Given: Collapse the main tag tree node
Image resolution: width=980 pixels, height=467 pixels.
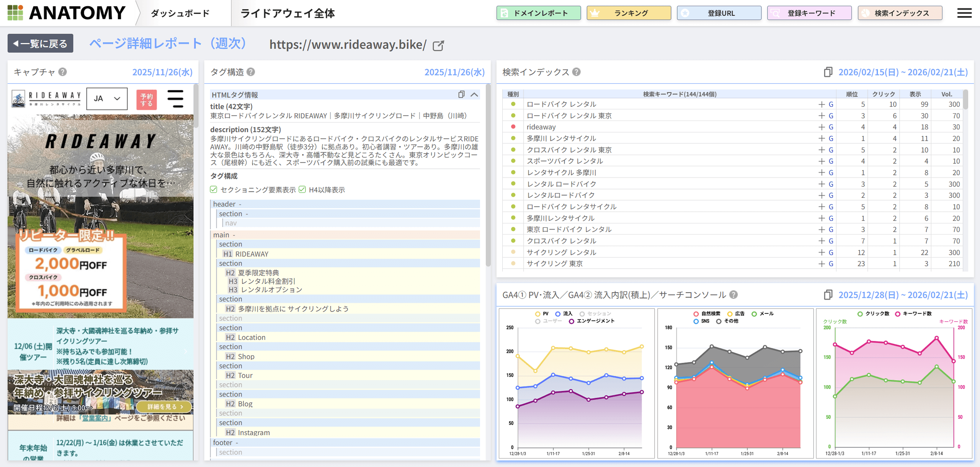Looking at the screenshot, I should point(234,235).
